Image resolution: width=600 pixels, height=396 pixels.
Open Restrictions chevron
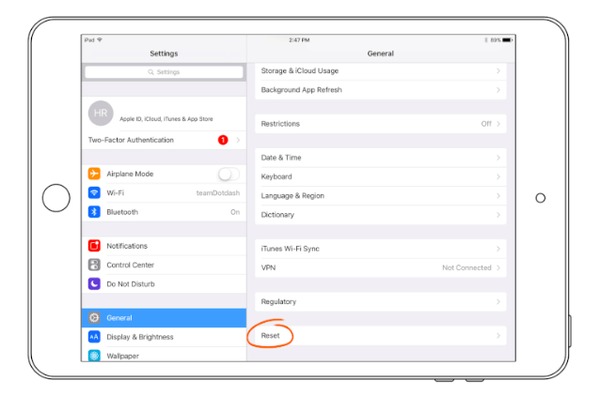pos(498,124)
